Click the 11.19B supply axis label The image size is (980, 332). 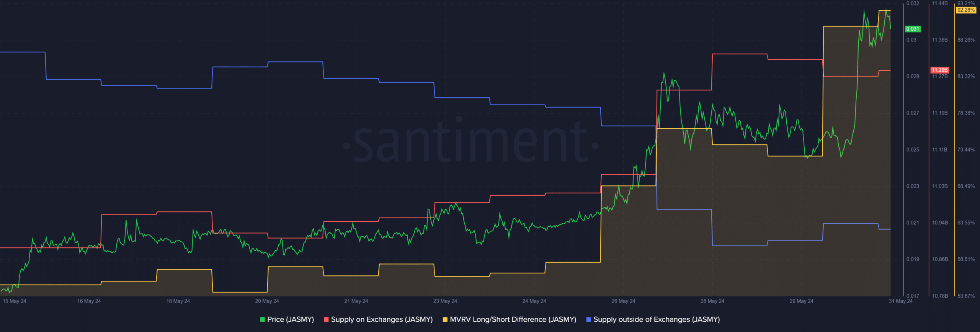pyautogui.click(x=940, y=113)
